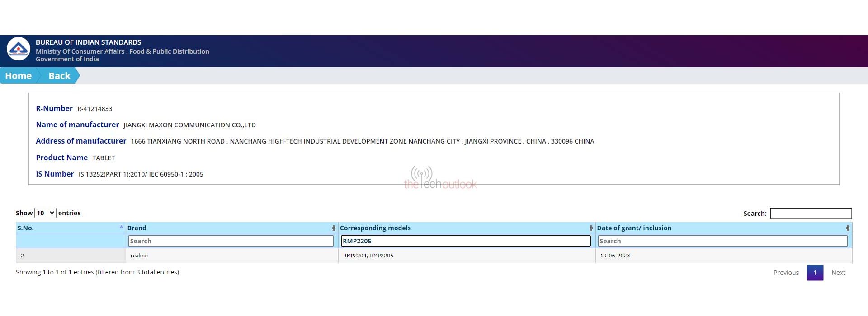Click the RMP2204, RMP2205 models cell
This screenshot has height=316, width=868.
click(368, 256)
